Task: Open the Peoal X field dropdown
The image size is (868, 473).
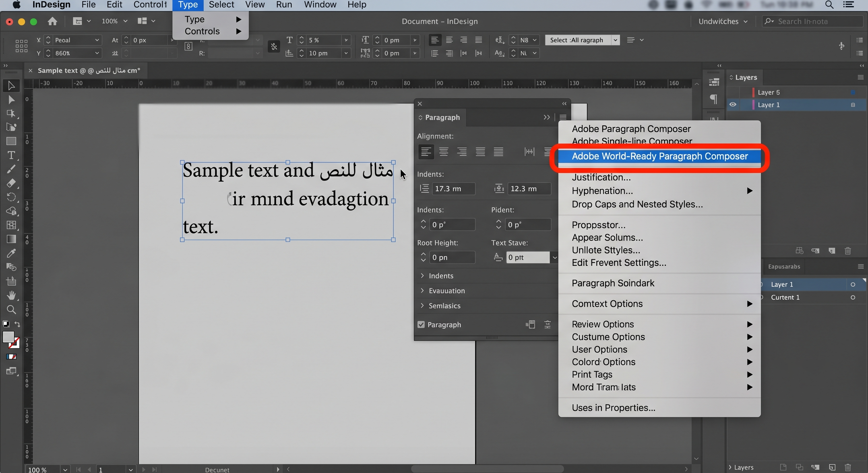Action: coord(97,40)
